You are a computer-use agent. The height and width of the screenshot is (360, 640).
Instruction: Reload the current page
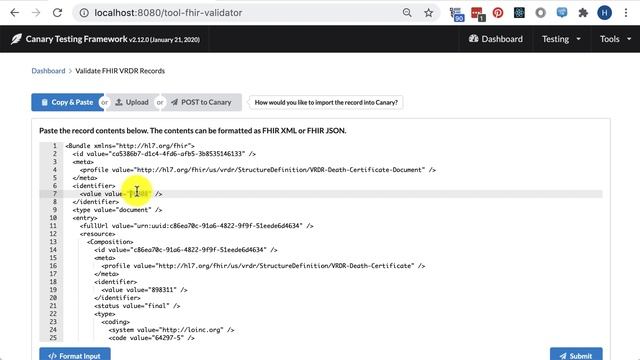[57, 13]
